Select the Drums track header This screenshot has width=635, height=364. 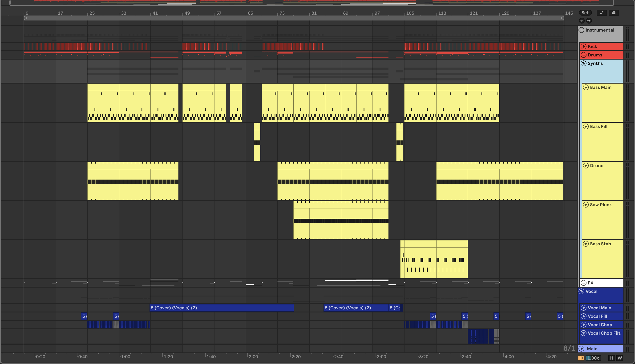click(601, 55)
